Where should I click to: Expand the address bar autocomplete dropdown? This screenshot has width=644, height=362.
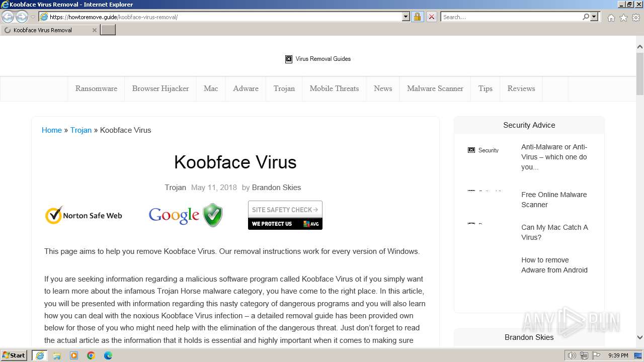[x=406, y=17]
